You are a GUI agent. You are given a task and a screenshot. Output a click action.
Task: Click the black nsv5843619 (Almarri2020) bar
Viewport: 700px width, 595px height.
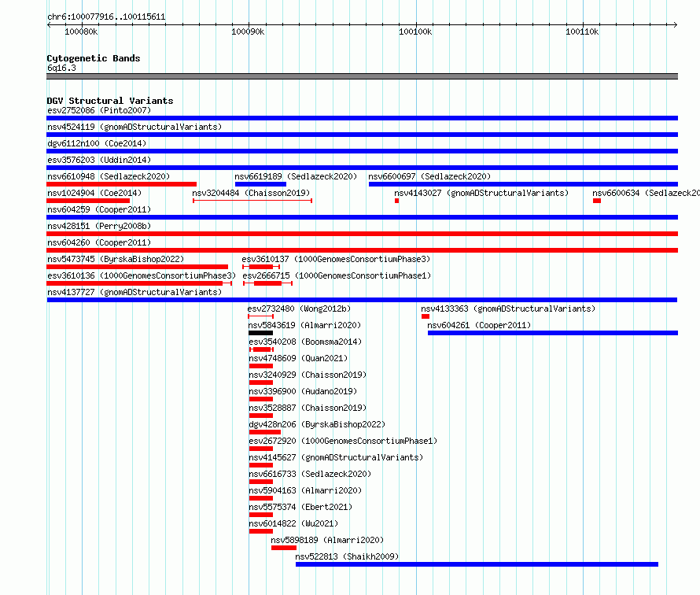[260, 333]
